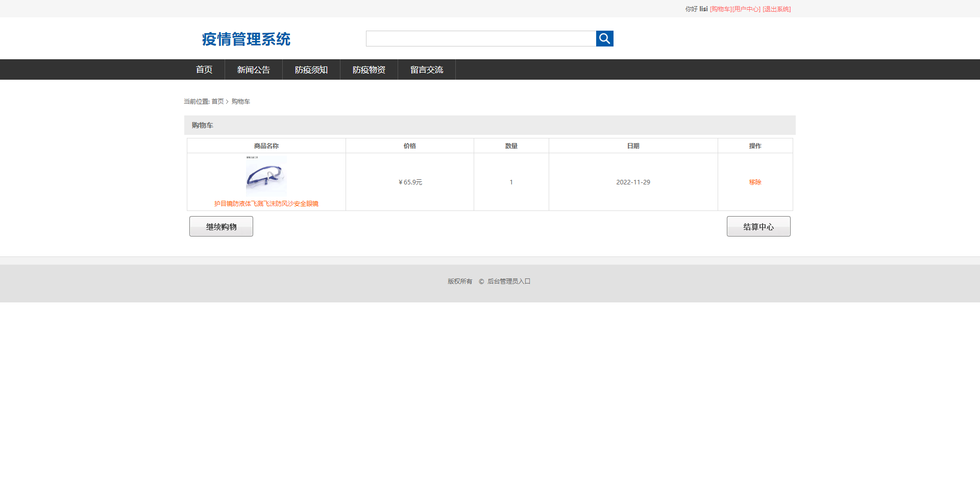The height and width of the screenshot is (495, 980).
Task: Click breadcrumb 购物车 text
Action: [241, 102]
